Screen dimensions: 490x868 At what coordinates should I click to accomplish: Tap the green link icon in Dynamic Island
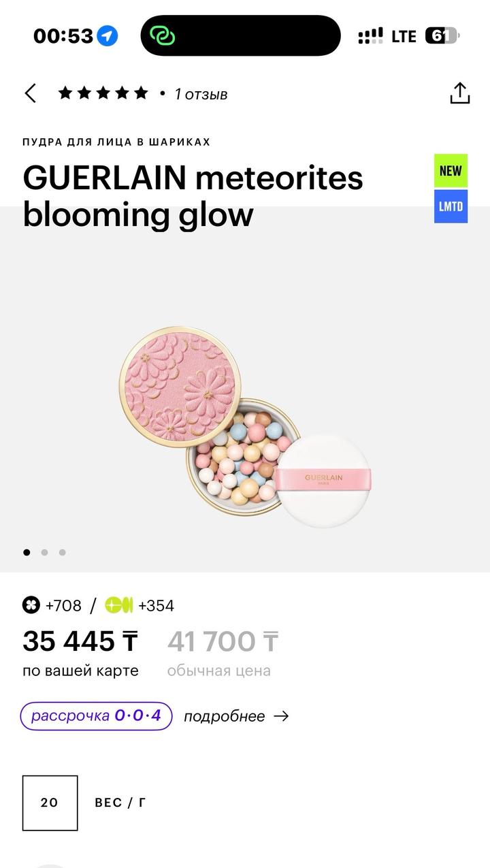point(163,36)
